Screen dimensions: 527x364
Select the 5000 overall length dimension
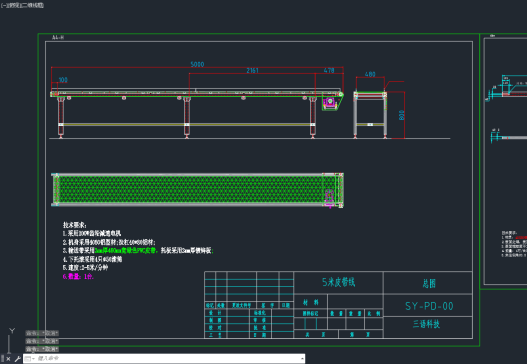[x=197, y=64]
